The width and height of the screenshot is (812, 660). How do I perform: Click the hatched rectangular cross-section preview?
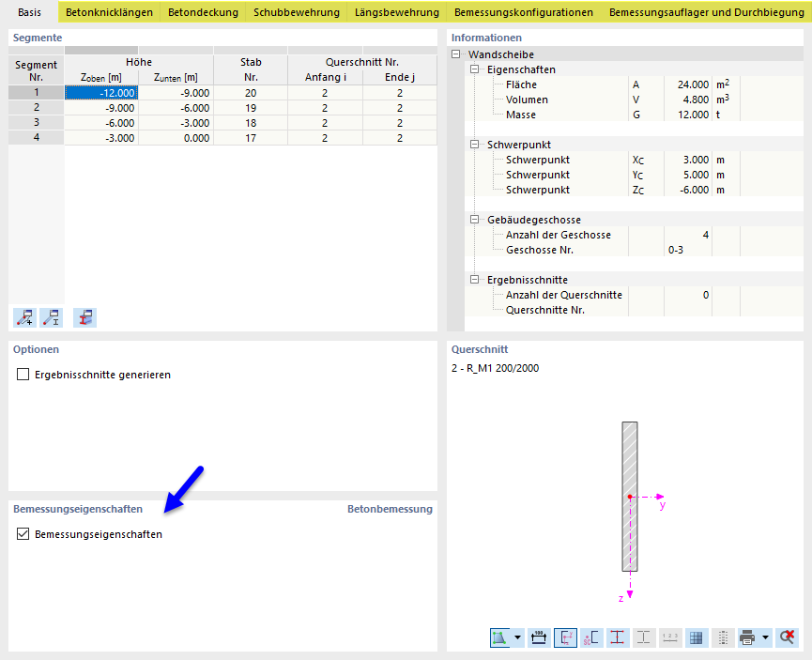click(x=630, y=497)
